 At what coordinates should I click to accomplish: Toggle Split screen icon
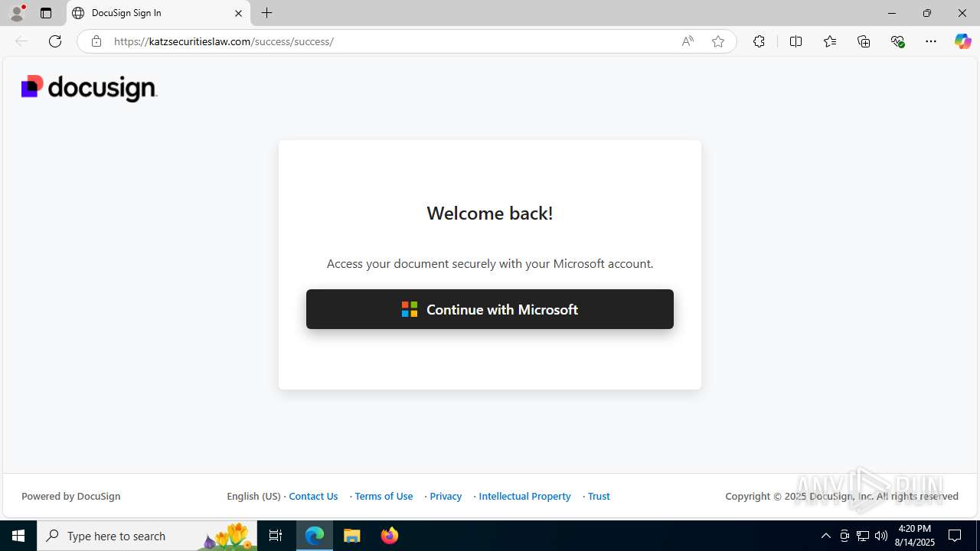795,41
